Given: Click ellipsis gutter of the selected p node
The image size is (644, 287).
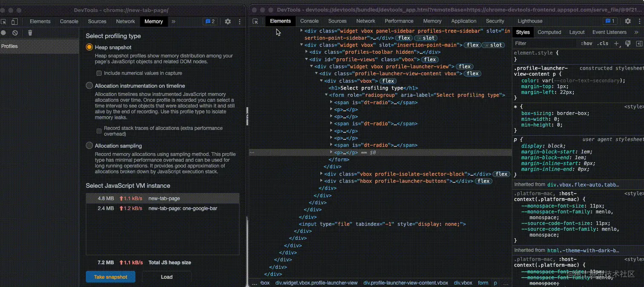Looking at the screenshot, I should point(252,152).
